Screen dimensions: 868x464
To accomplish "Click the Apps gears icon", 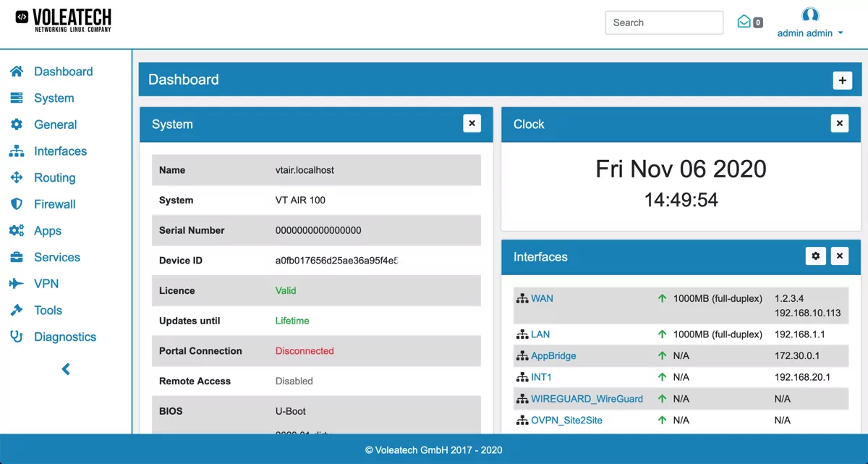I will point(17,231).
